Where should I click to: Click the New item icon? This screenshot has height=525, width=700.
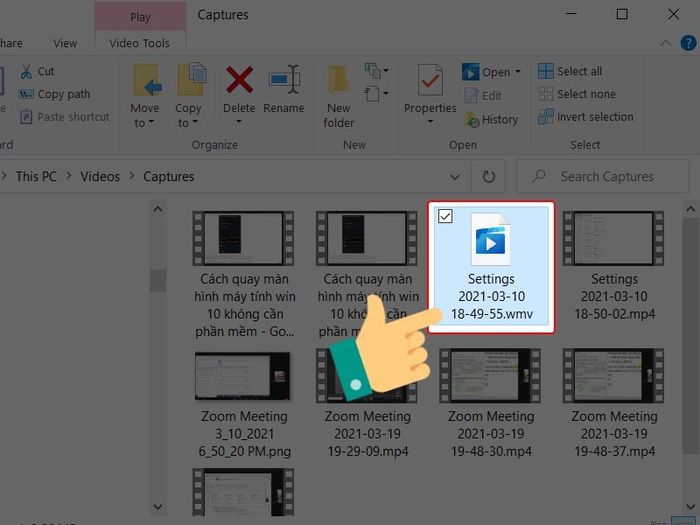tap(373, 71)
